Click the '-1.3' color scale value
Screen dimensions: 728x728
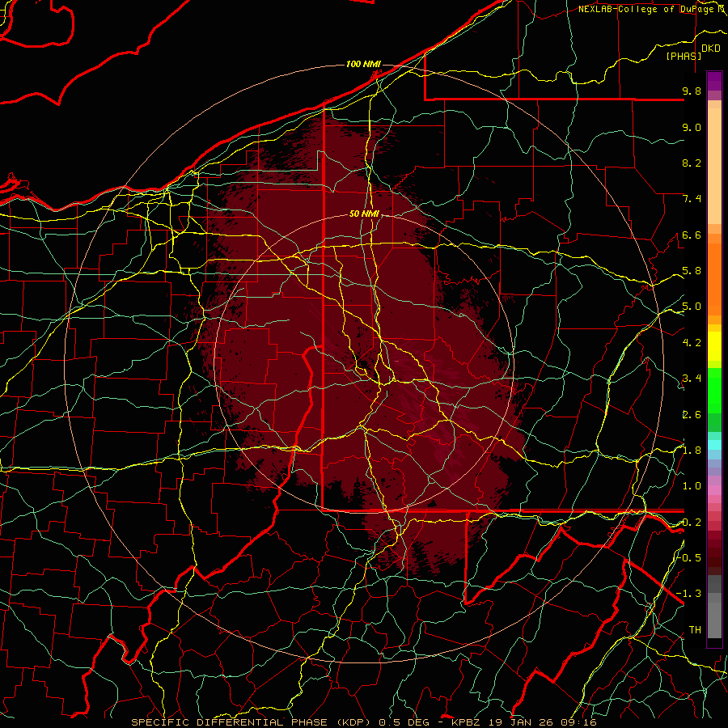click(x=689, y=594)
